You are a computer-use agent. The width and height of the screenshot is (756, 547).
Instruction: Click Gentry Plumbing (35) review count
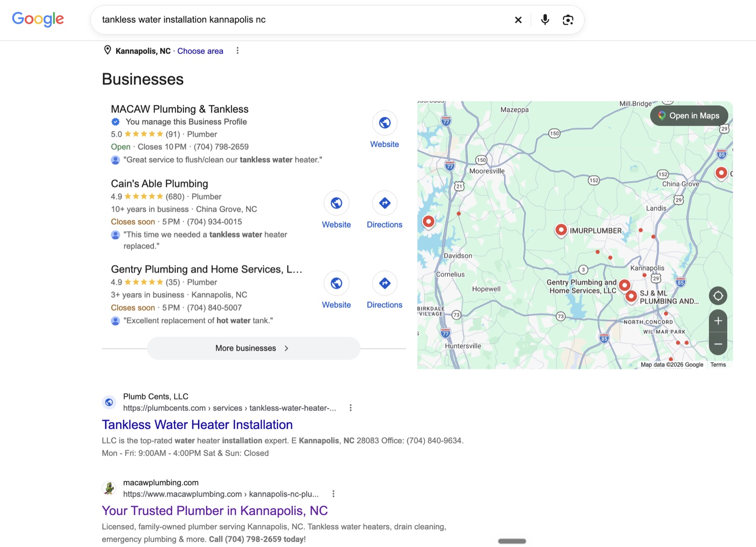coord(173,282)
